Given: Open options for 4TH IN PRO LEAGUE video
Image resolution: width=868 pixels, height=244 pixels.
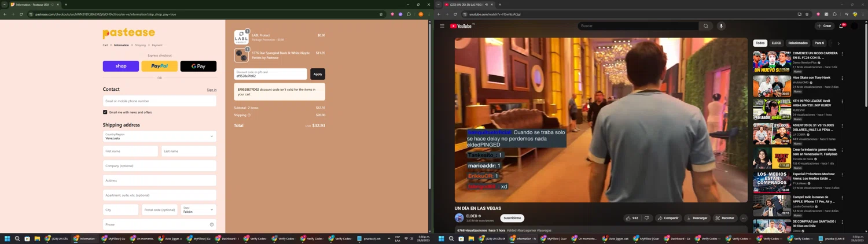Looking at the screenshot, I should 842,102.
